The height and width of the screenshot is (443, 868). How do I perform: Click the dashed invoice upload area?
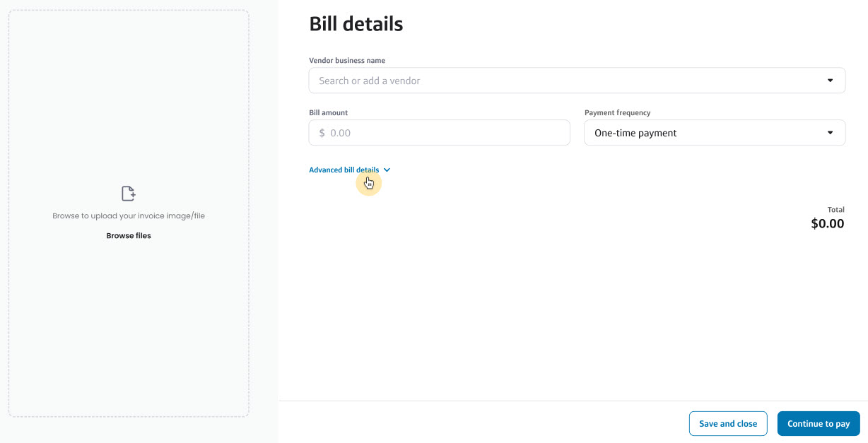(x=128, y=211)
